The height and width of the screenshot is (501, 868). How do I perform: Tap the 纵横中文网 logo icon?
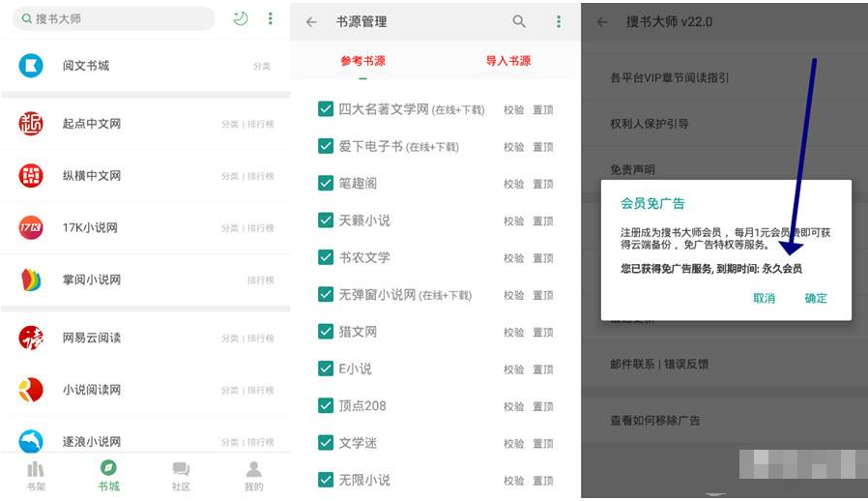31,176
